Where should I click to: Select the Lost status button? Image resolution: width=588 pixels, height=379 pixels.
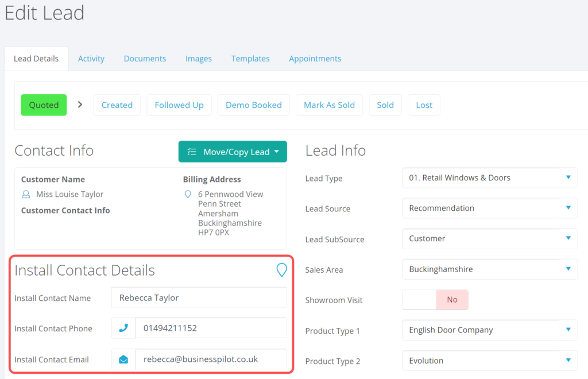tap(424, 105)
